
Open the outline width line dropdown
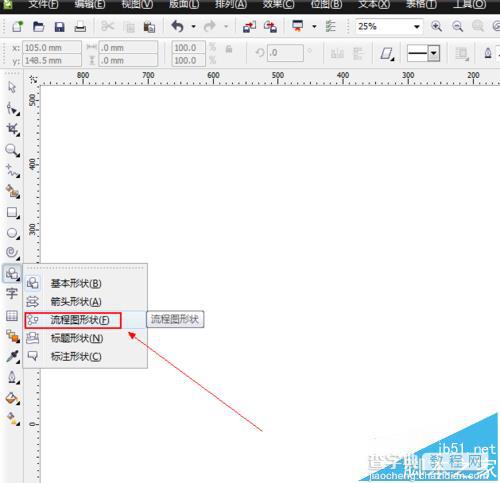pyautogui.click(x=434, y=53)
